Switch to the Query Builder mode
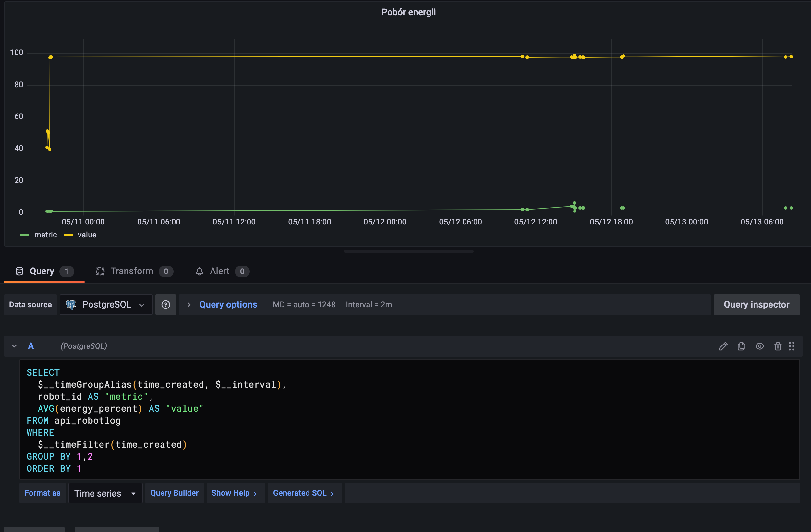The image size is (811, 532). (174, 493)
